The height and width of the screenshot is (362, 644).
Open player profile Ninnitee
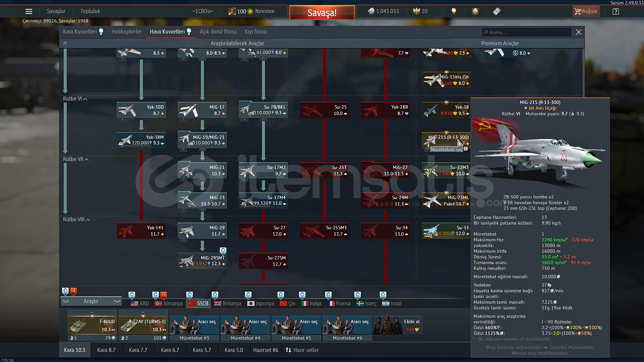[251, 11]
